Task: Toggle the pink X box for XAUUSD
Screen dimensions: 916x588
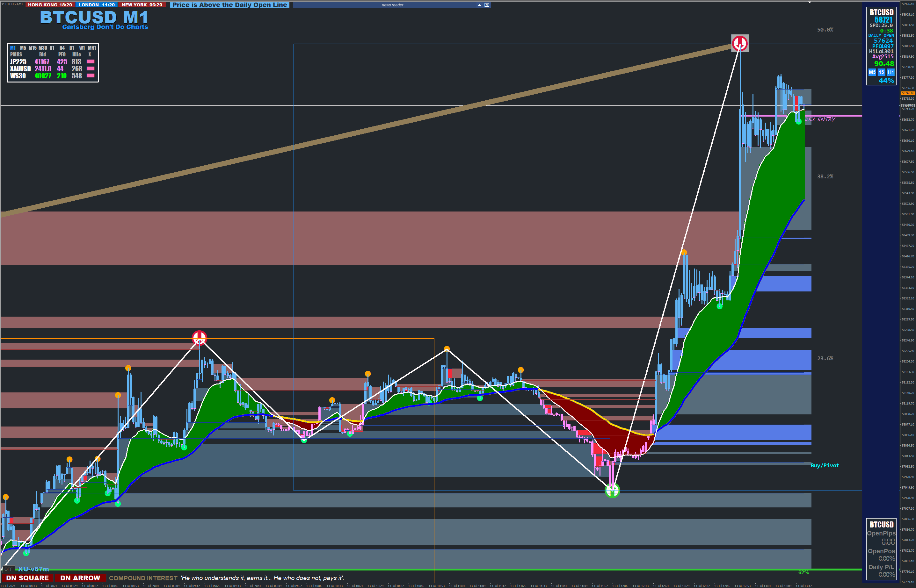Action: 91,69
